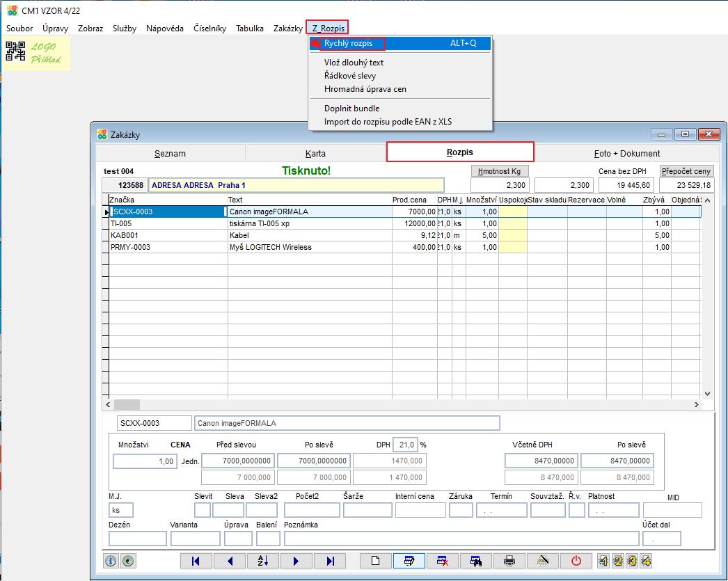This screenshot has height=581, width=728.
Task: Click the A-Z sort icon
Action: 263,561
